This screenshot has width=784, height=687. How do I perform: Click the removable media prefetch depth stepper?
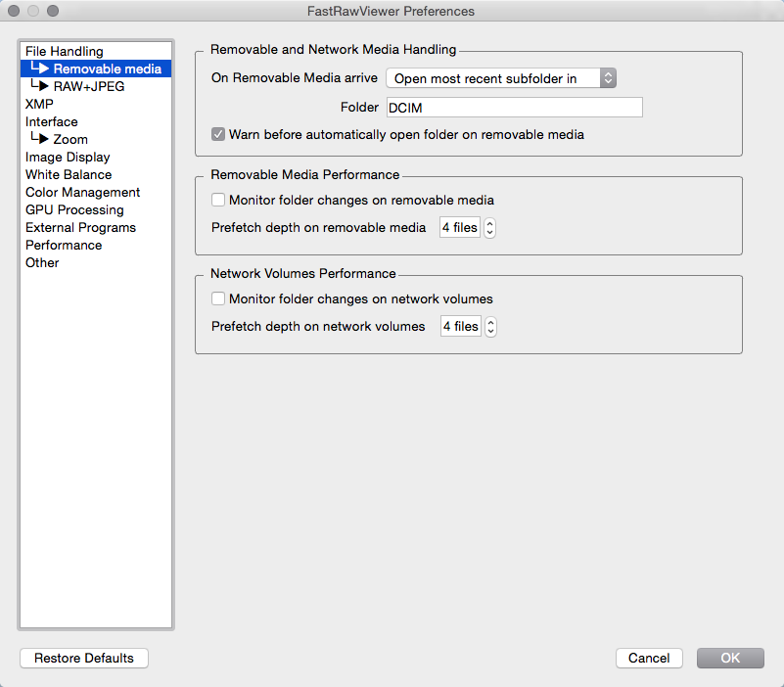490,227
